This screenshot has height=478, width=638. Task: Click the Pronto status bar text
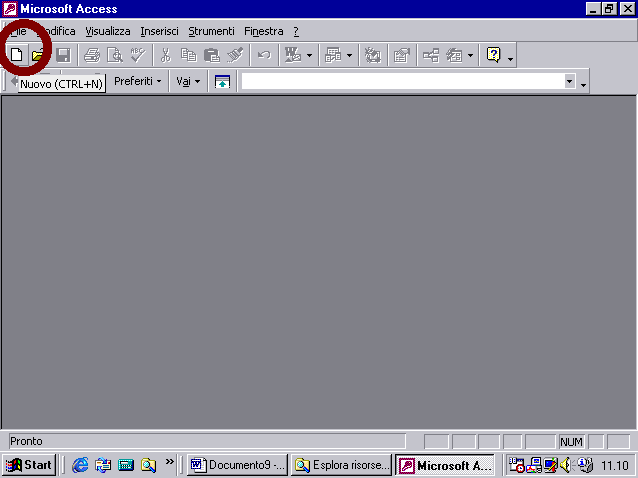coord(26,441)
